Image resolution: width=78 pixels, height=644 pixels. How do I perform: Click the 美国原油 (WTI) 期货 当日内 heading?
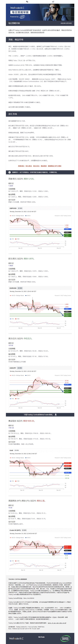point(27,501)
